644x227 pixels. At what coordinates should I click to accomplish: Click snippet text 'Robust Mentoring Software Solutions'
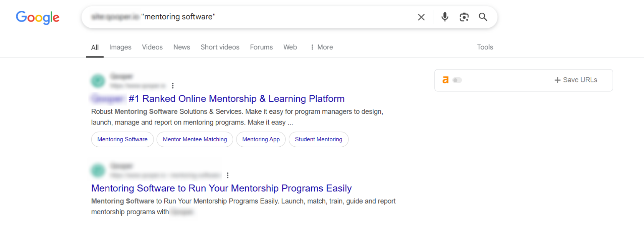149,111
